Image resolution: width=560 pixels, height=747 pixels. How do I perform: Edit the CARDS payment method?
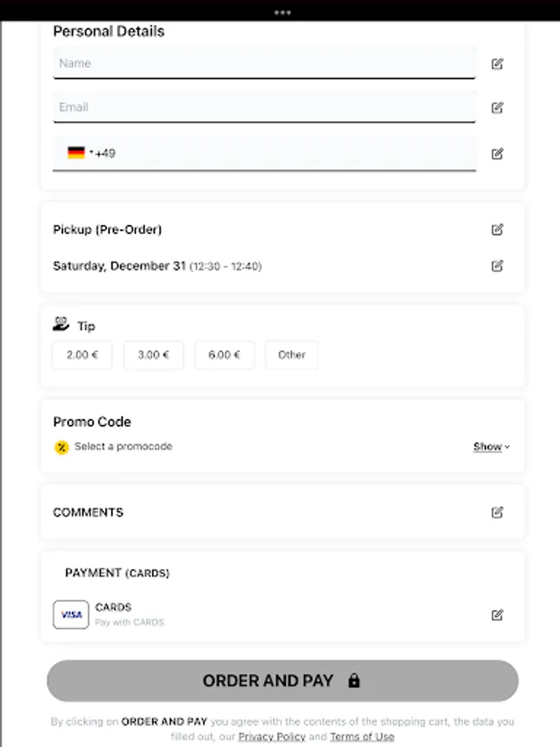click(x=497, y=615)
